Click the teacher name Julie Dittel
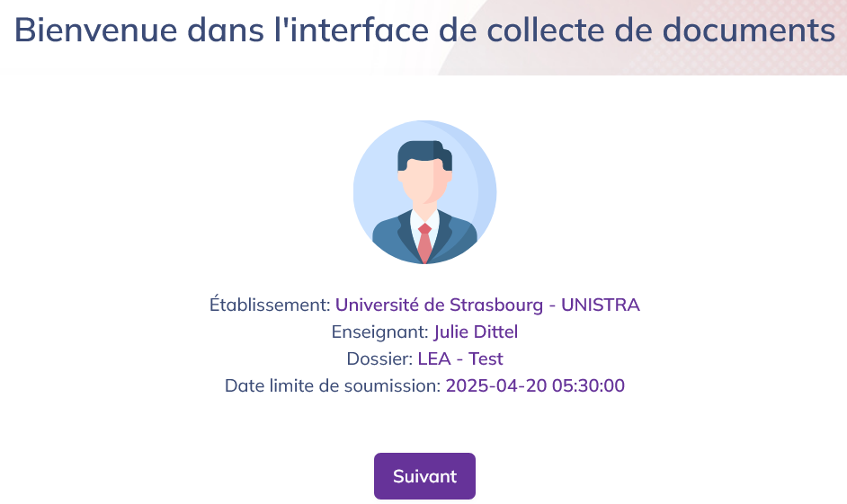 [x=476, y=332]
